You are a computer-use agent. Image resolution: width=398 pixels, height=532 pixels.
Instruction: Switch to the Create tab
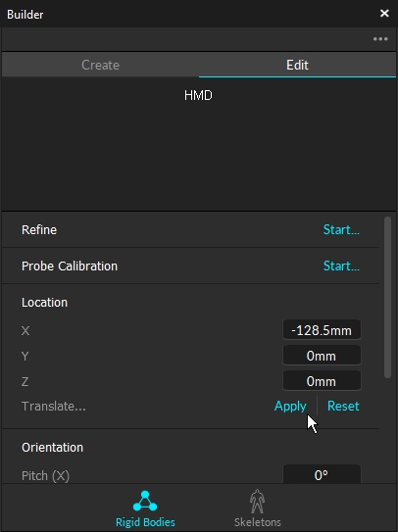(100, 65)
